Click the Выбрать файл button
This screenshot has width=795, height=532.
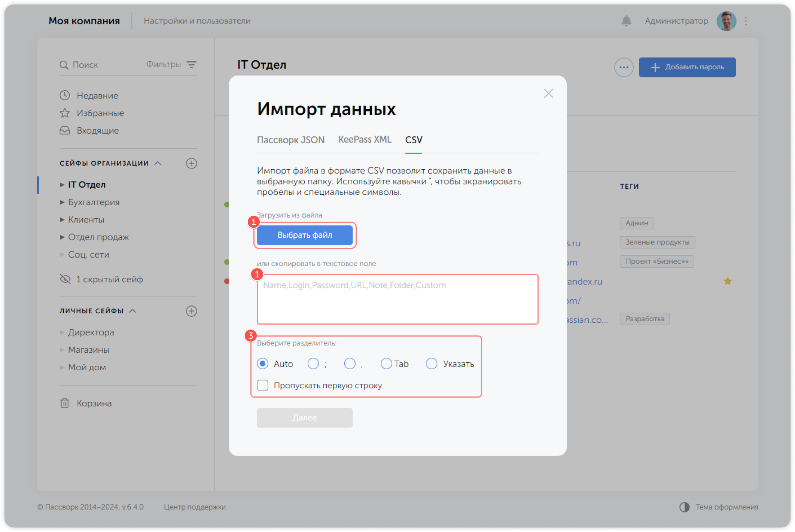(304, 235)
